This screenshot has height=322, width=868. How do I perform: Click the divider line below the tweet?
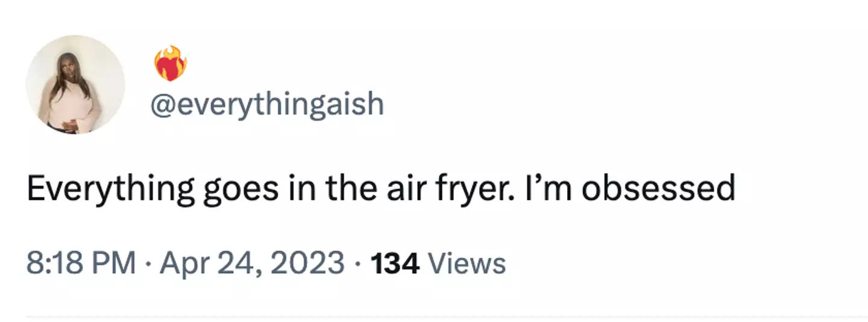click(x=446, y=316)
